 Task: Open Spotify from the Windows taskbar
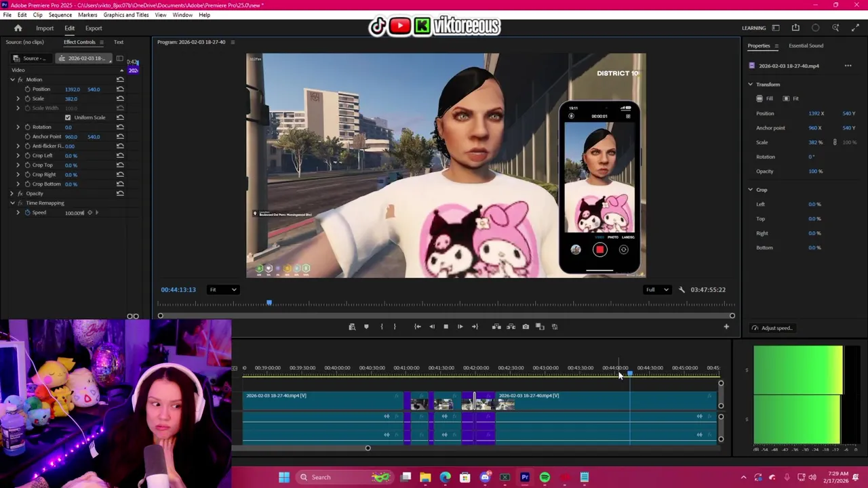click(x=545, y=477)
